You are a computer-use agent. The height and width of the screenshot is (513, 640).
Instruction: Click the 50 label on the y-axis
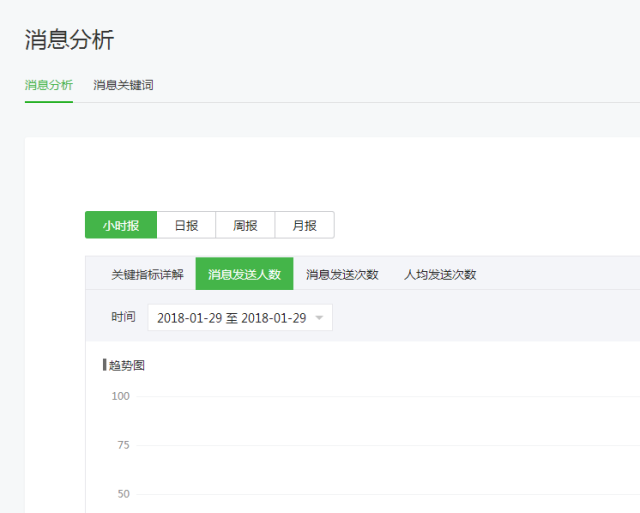pyautogui.click(x=123, y=494)
